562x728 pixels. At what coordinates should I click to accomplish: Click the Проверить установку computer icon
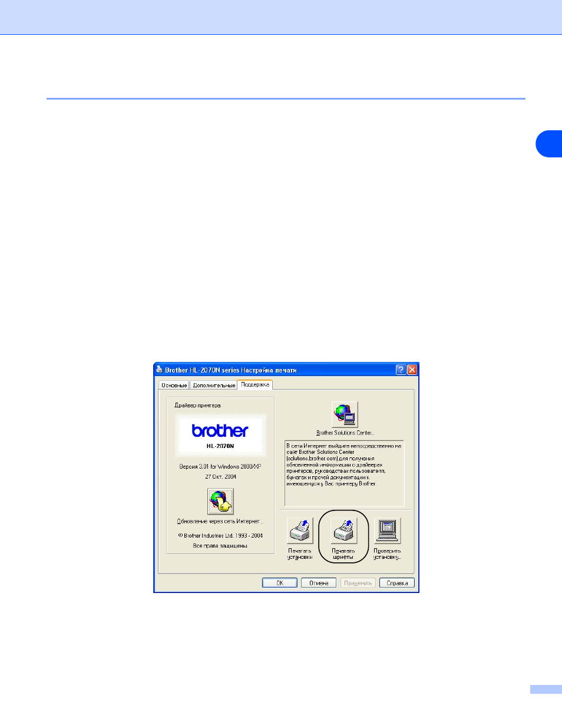(x=387, y=531)
